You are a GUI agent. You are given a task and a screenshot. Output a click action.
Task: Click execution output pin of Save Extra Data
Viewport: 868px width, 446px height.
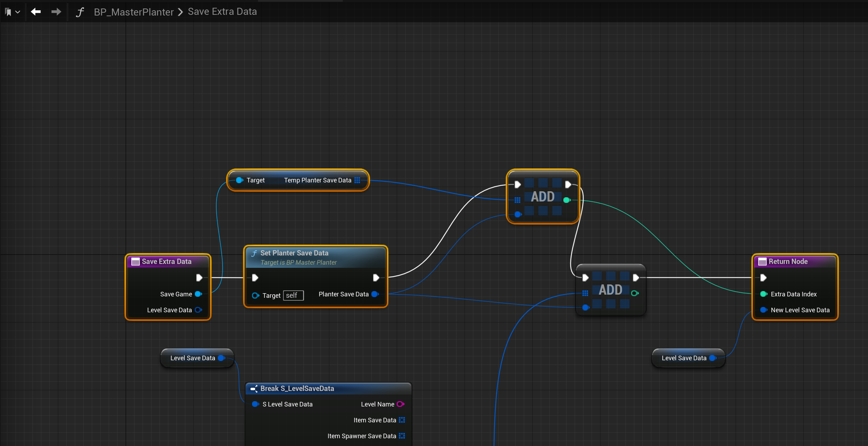[199, 278]
